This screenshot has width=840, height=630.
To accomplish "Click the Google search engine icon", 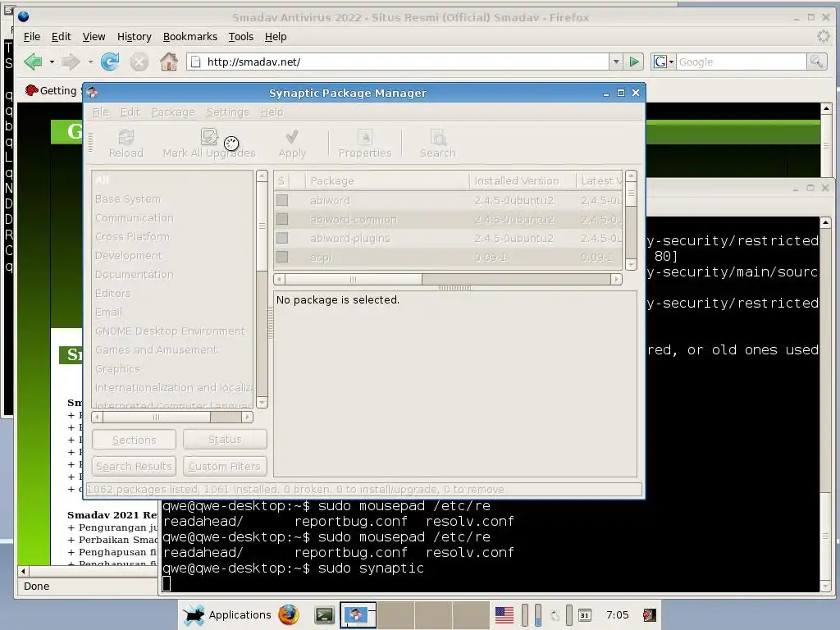I will (x=660, y=62).
